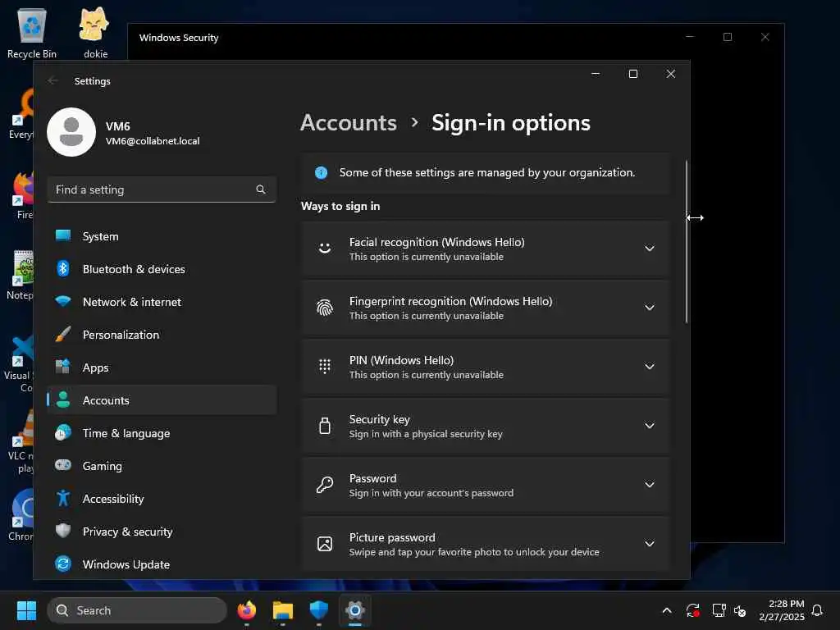Go to Accounts breadcrumb link
The width and height of the screenshot is (840, 630).
(348, 123)
